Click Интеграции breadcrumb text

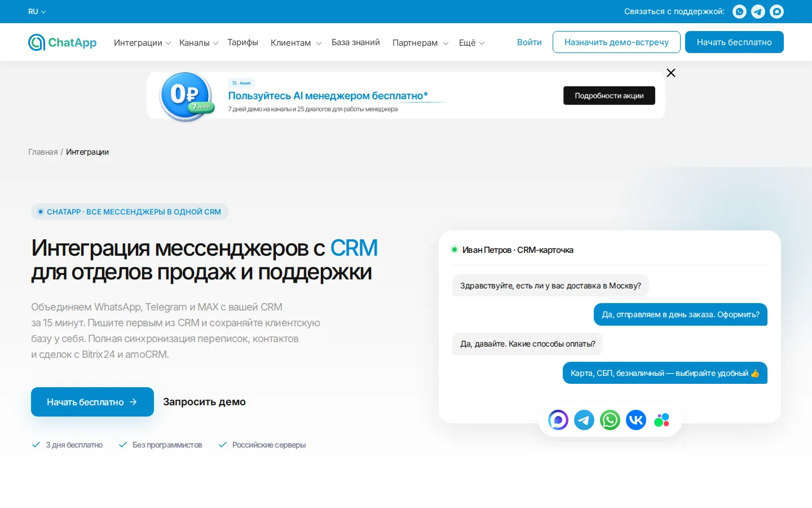click(87, 152)
